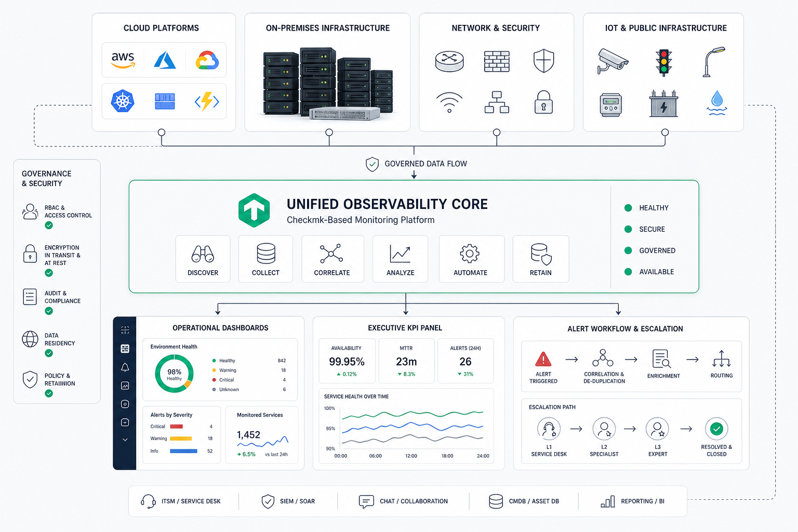Select the Azure logo icon
This screenshot has width=798, height=532.
[165, 60]
